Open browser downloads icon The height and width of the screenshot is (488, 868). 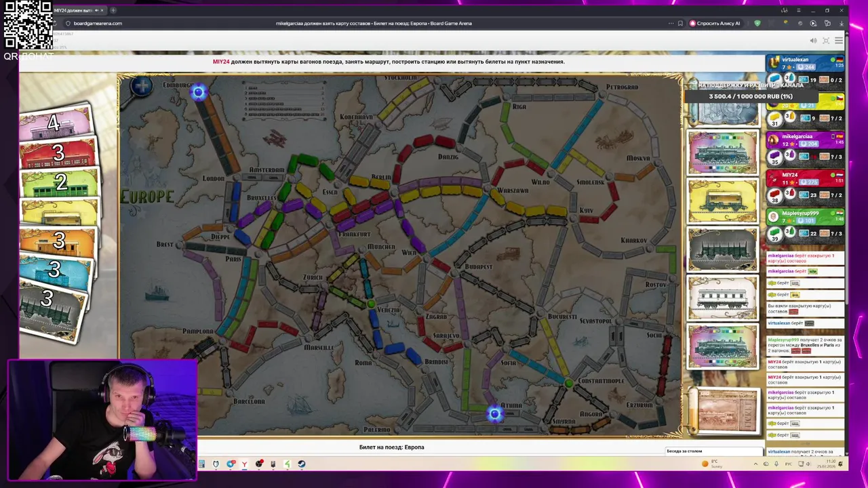(841, 23)
